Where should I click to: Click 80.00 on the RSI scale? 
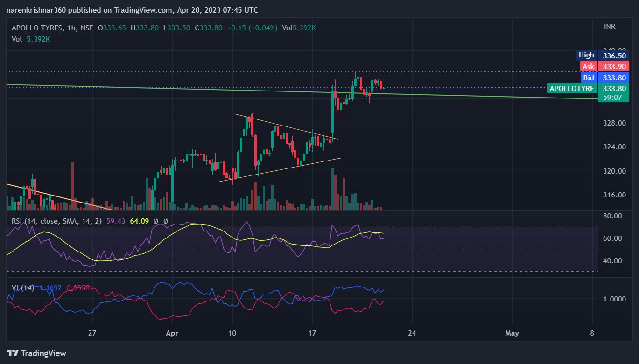coord(612,216)
